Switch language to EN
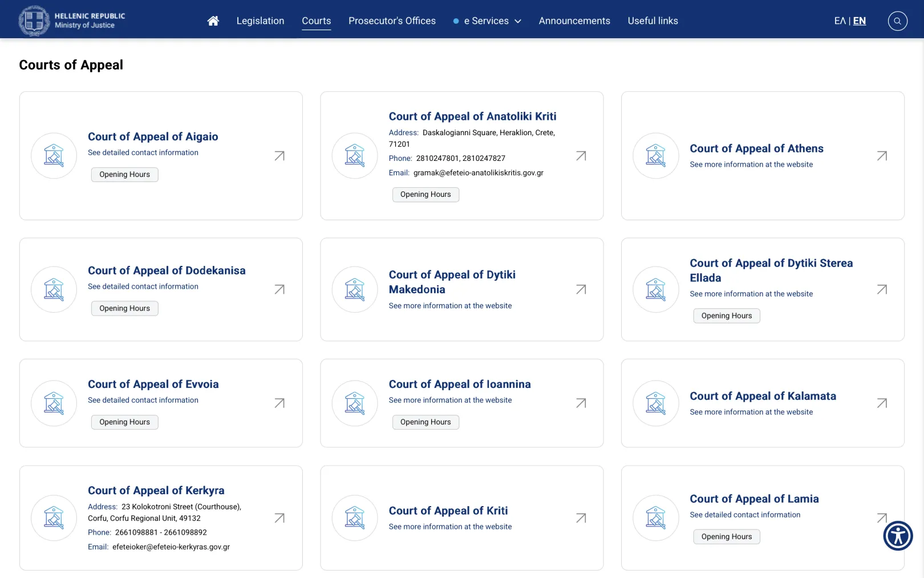The image size is (924, 578). click(x=859, y=21)
